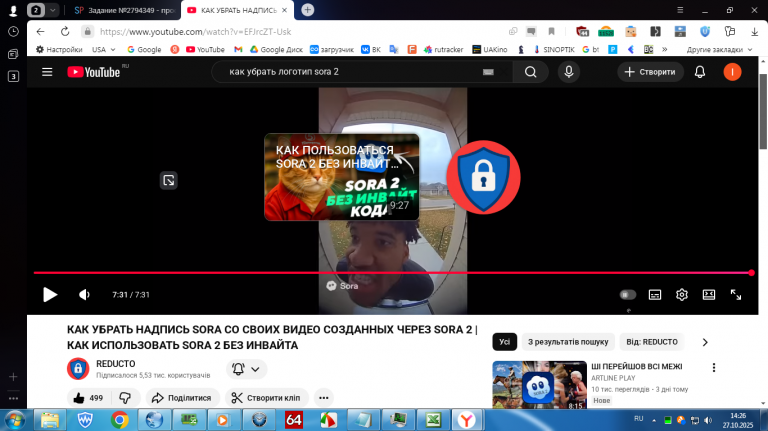Open ШІ ПЕРЕЙШОВ ВСІ МЕЖІ video thumbnail
The image size is (768, 431).
tap(539, 385)
